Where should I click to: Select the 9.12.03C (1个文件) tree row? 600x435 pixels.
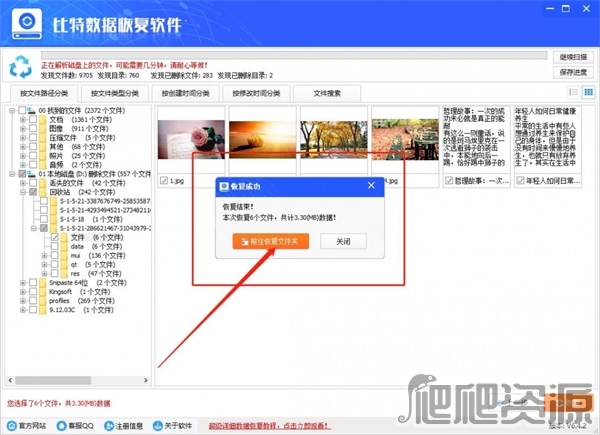[81, 310]
